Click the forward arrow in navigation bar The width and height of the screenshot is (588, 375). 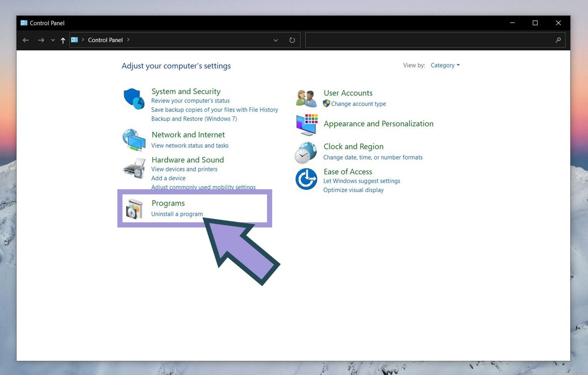[x=41, y=40]
